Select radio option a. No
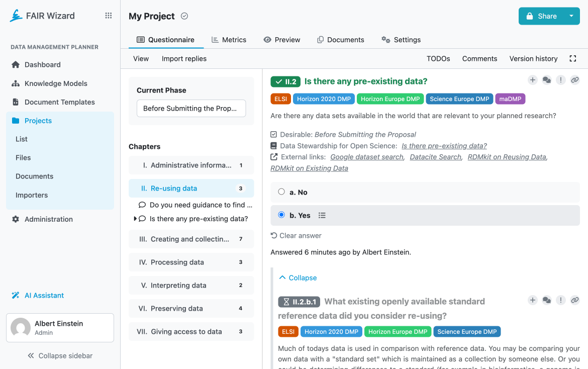Screen dimensions: 588x369 point(281,192)
